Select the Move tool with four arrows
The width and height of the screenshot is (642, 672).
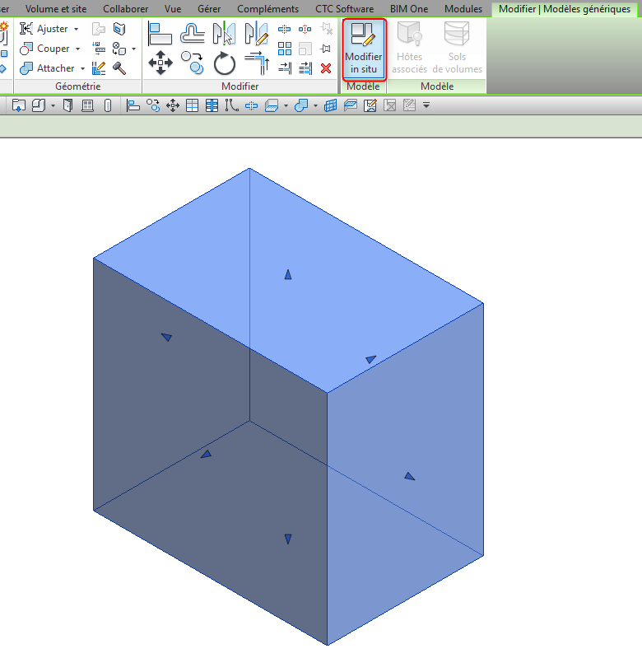[x=160, y=63]
